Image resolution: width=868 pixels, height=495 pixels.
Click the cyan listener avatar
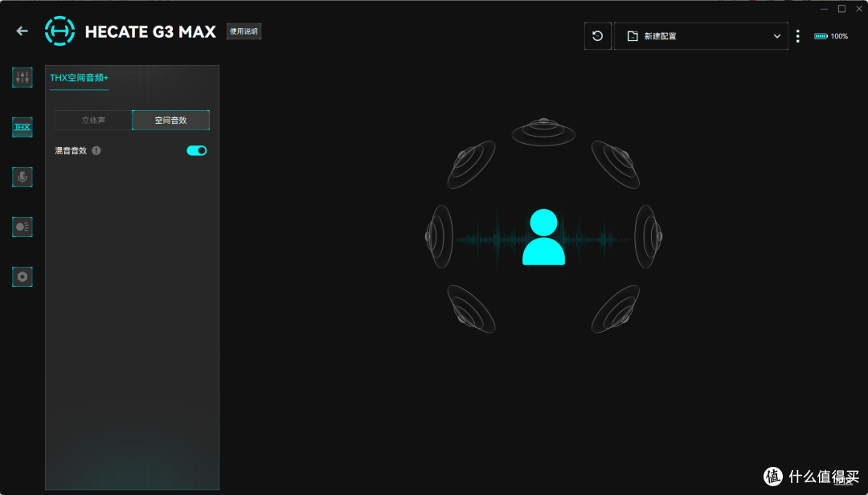point(543,237)
